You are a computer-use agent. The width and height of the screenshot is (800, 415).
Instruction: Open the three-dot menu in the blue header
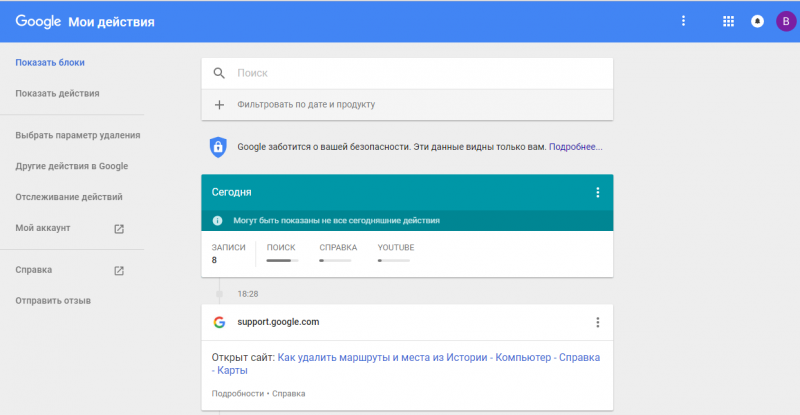[684, 21]
